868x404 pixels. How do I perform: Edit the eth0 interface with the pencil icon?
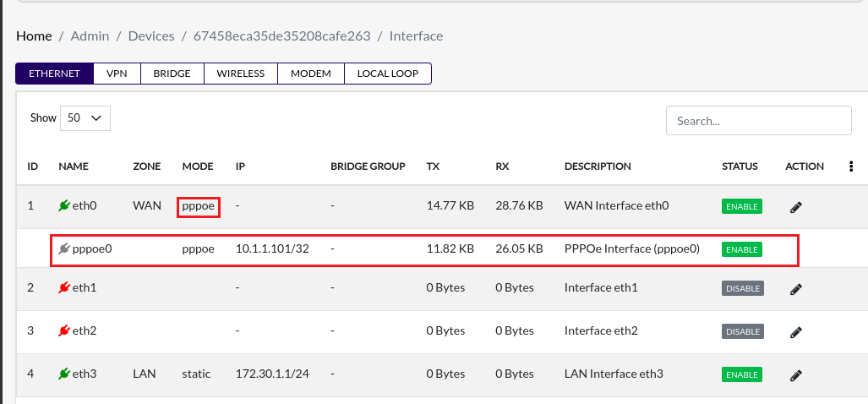point(795,208)
